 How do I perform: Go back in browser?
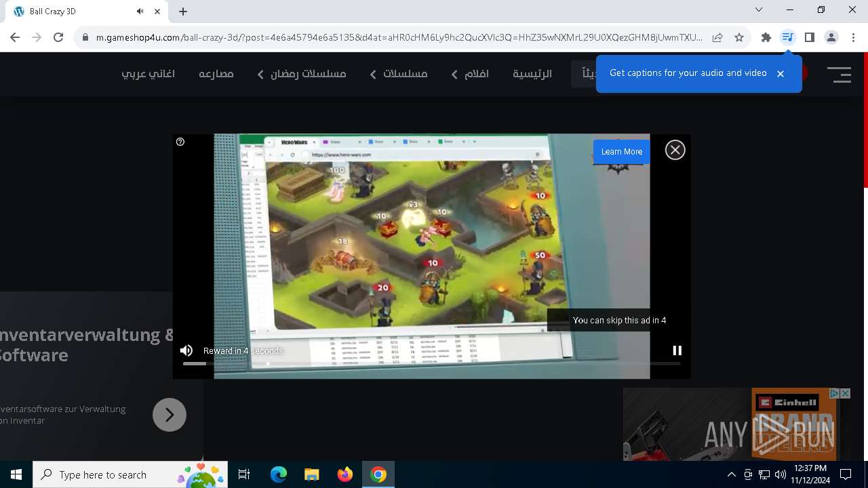click(15, 37)
